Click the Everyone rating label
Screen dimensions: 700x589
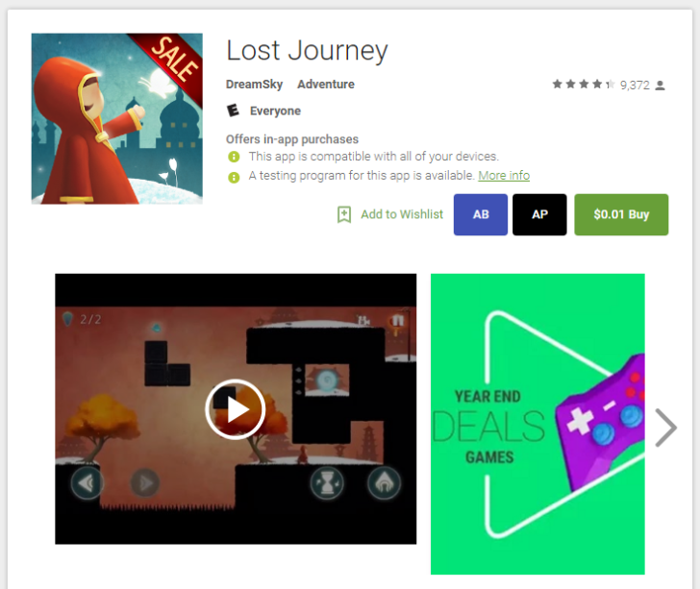pos(275,111)
